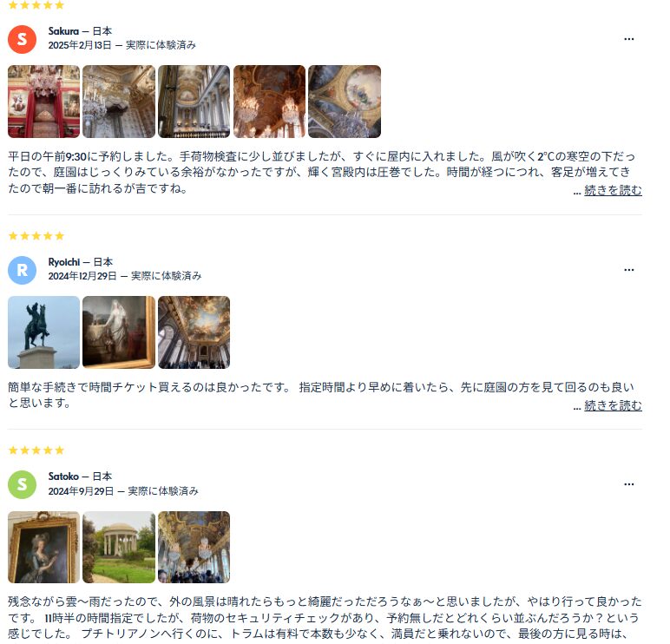
Task: Open the three-dot menu for Satoko's review
Action: coord(628,484)
